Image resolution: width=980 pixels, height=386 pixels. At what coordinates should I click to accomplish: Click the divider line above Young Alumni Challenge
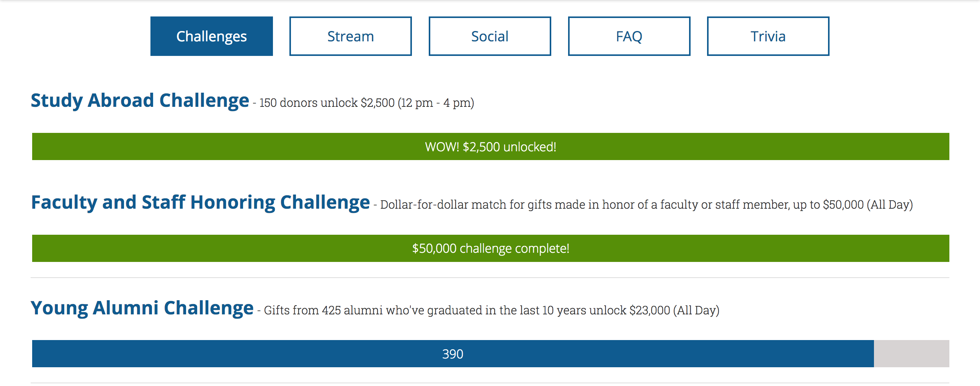[x=490, y=278]
